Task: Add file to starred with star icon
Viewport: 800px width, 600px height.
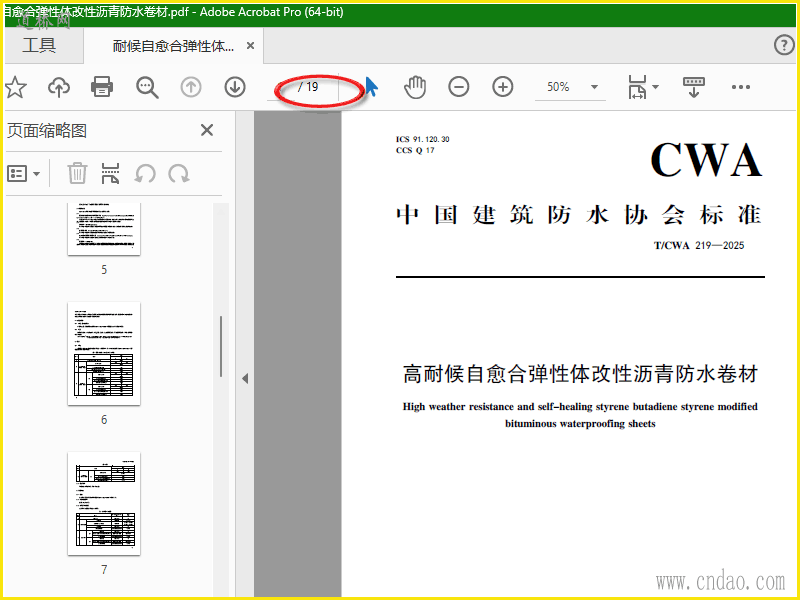Action: [16, 87]
